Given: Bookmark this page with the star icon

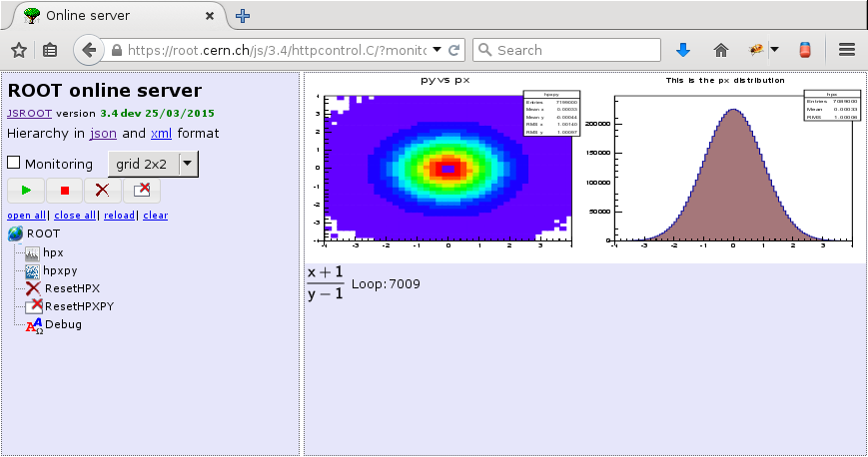Looking at the screenshot, I should 19,50.
